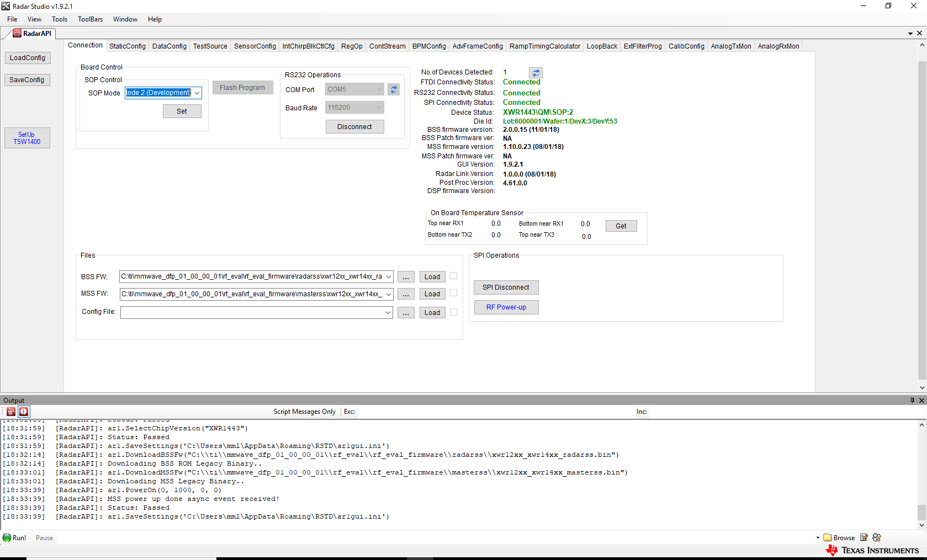Open the script list dropdown arrow near Browse
Viewport: 927px width, 560px height.
point(818,538)
